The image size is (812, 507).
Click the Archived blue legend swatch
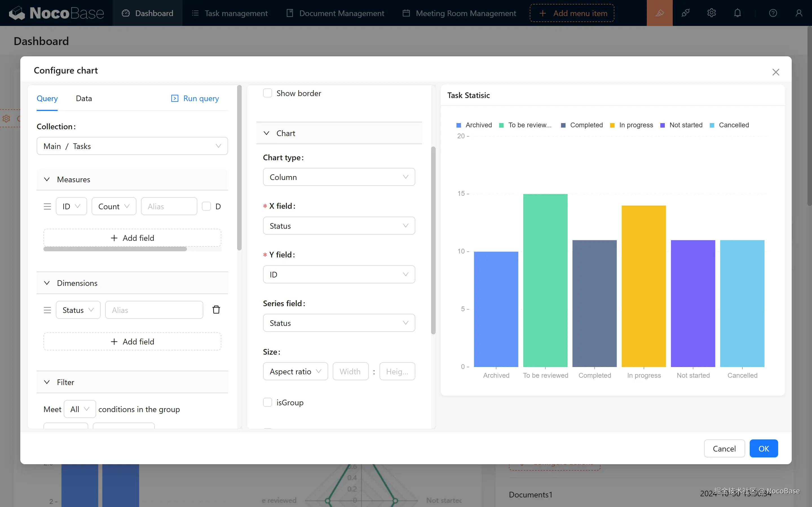point(459,125)
